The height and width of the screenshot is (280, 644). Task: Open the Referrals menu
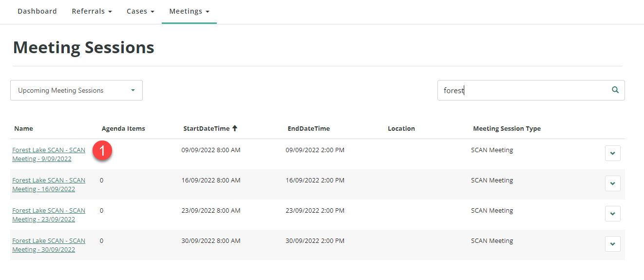[x=92, y=11]
